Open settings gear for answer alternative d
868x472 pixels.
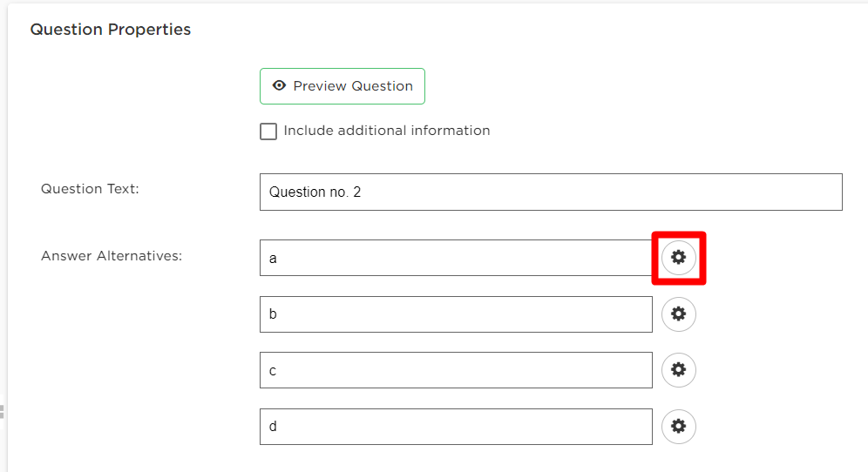pyautogui.click(x=678, y=426)
